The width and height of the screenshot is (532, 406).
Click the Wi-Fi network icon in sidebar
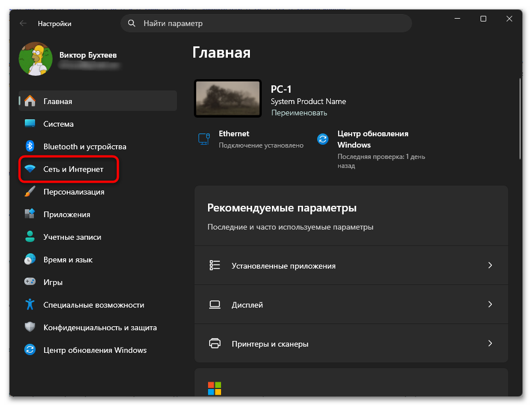point(30,169)
